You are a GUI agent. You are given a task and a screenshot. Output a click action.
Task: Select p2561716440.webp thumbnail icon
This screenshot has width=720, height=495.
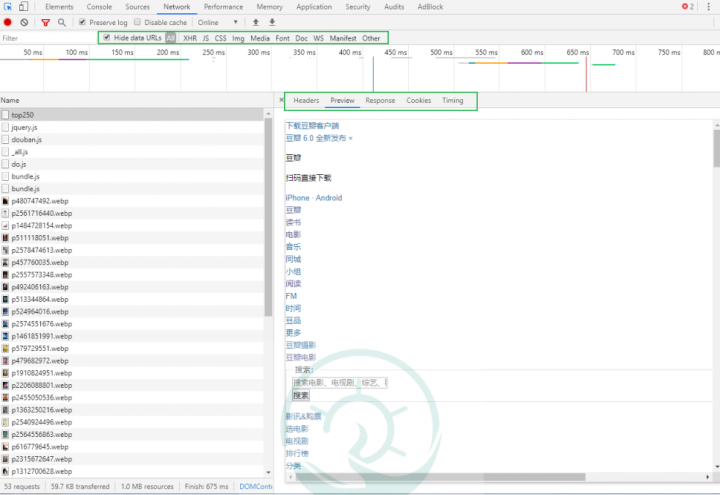click(5, 214)
